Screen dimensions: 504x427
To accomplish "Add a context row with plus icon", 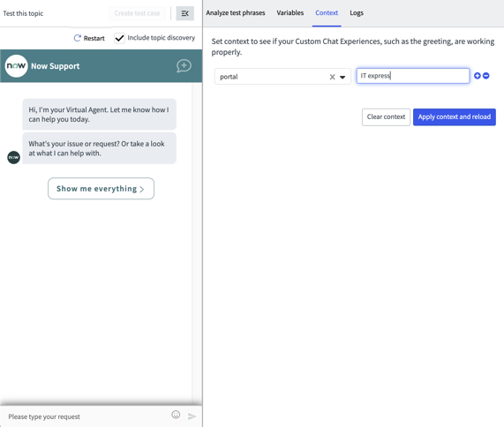I will pos(478,76).
